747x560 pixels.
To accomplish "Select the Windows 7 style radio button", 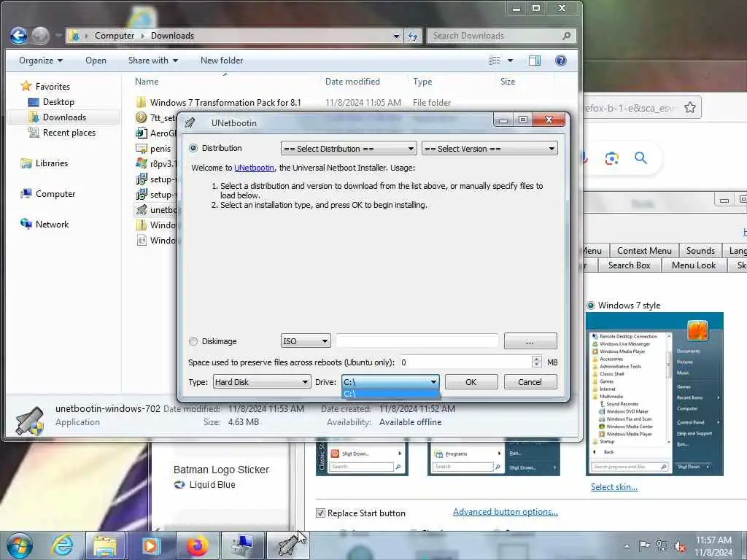I will 591,306.
